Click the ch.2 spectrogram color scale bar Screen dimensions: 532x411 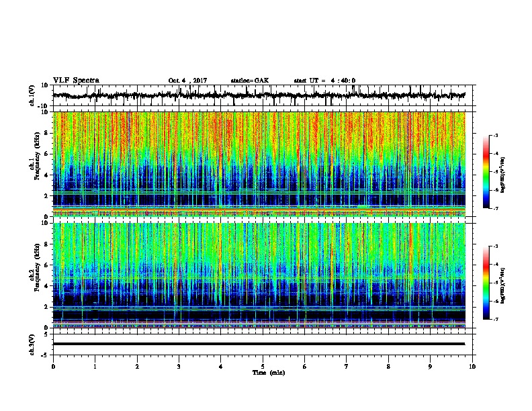click(486, 283)
